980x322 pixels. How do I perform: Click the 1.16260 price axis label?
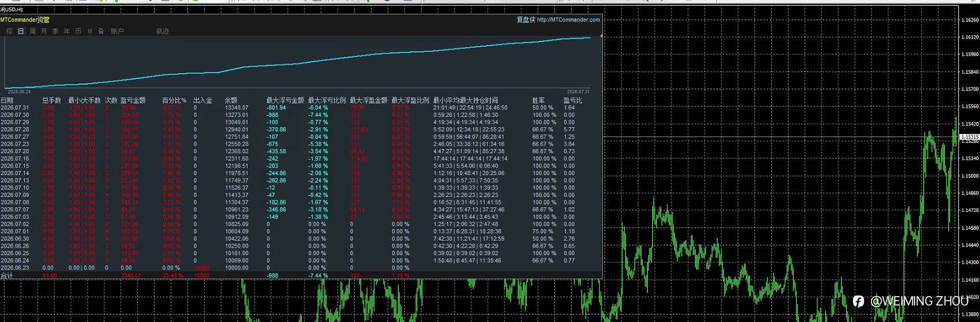[x=970, y=20]
